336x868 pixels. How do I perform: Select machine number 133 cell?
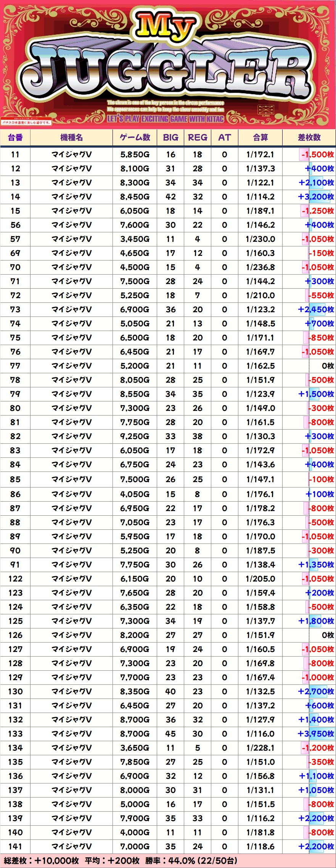15,734
